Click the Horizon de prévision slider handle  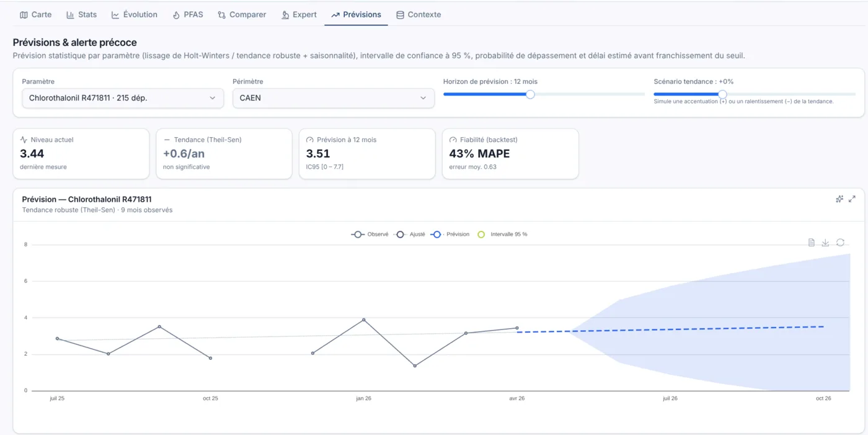click(x=530, y=94)
